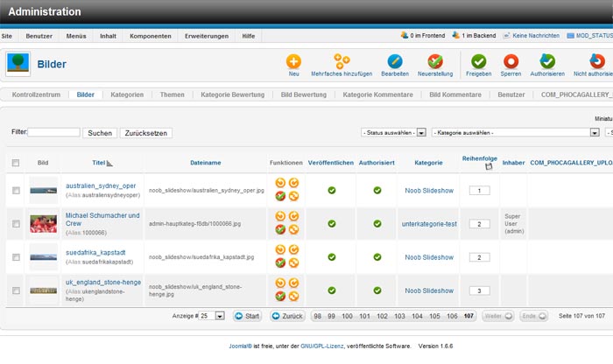Click the Filter search text field
The height and width of the screenshot is (364, 613).
point(54,133)
